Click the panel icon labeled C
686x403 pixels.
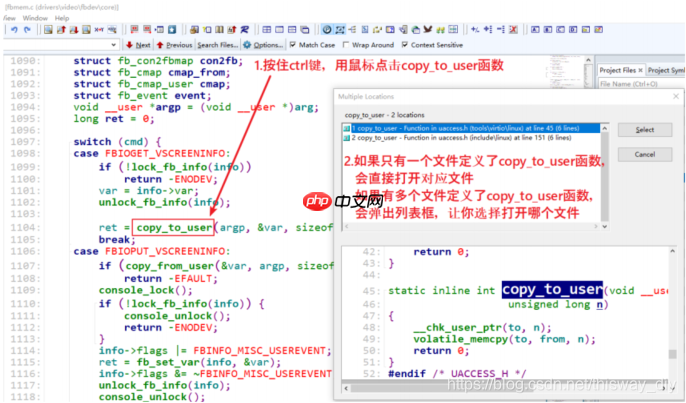560,30
